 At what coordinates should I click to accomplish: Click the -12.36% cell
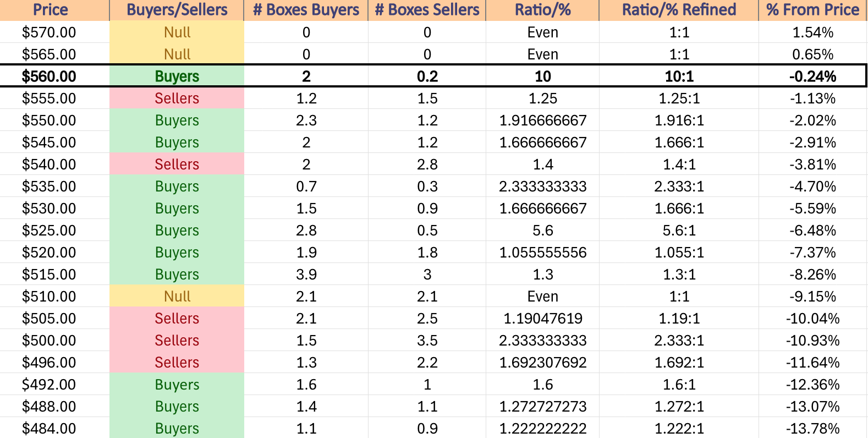pos(812,384)
